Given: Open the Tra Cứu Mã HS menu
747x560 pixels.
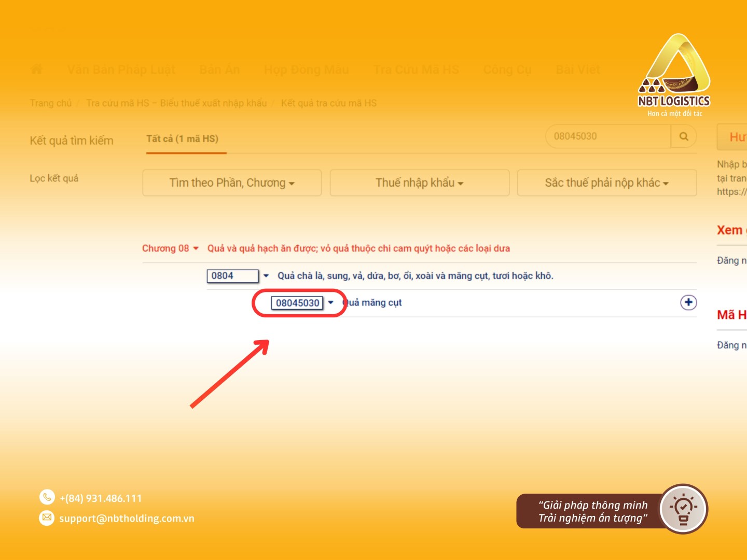Looking at the screenshot, I should coord(416,69).
